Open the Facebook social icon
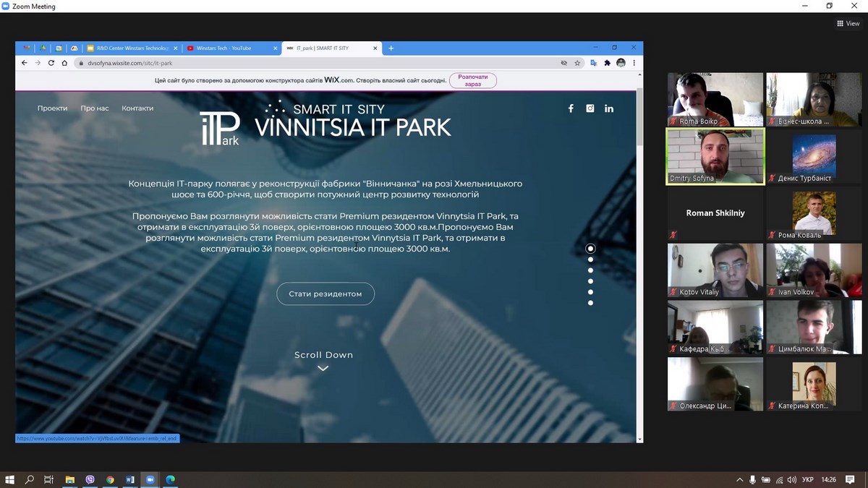868x488 pixels. (x=571, y=108)
